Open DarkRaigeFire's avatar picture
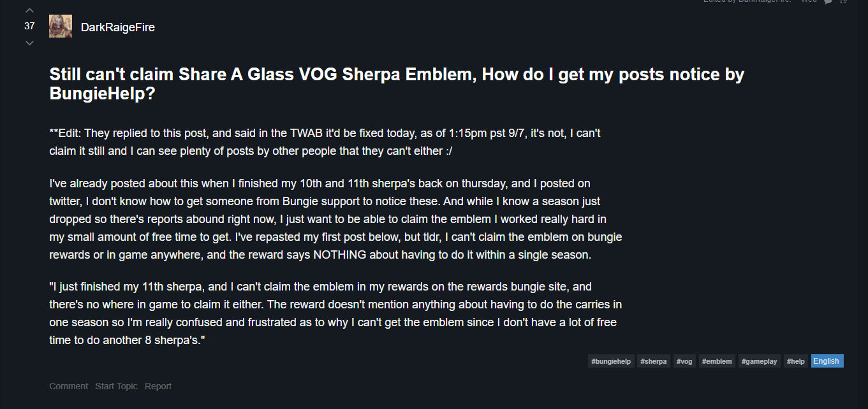The width and height of the screenshot is (868, 409). point(61,26)
